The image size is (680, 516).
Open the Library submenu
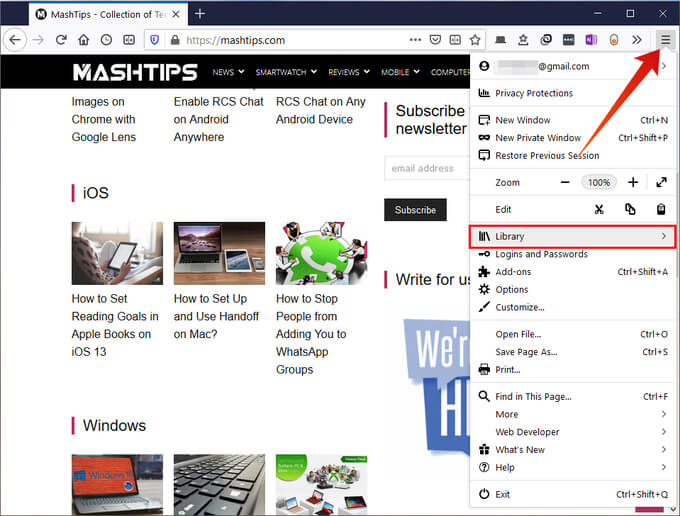click(572, 236)
